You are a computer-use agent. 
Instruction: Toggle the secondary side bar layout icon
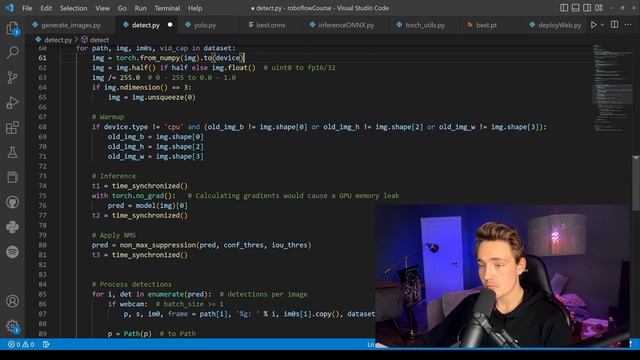tap(587, 8)
